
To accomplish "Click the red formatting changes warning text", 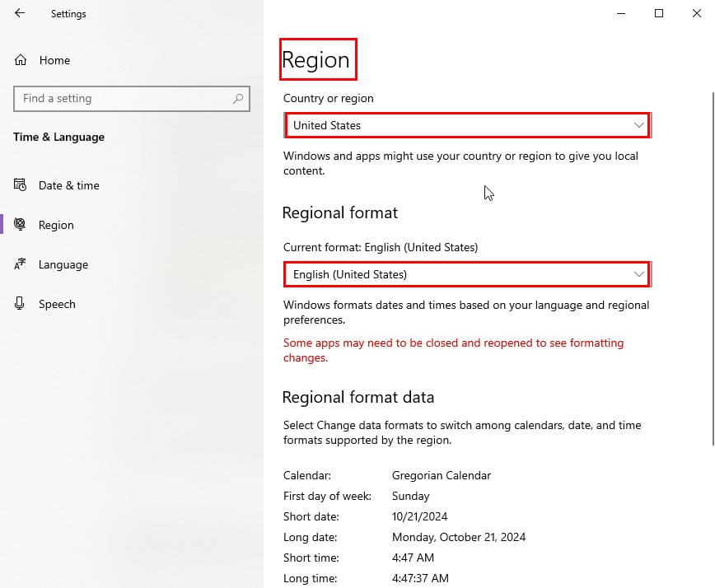I will [x=454, y=350].
